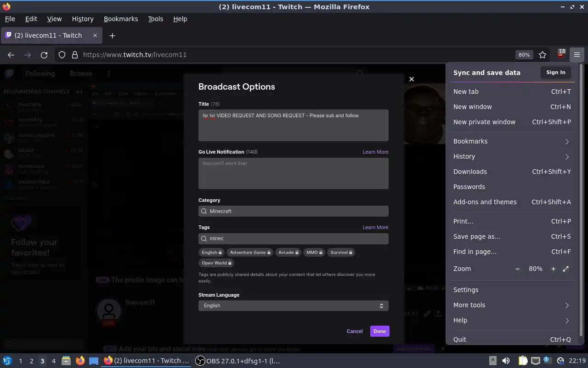This screenshot has width=588, height=368.
Task: Open a new tab with the plus button
Action: (x=112, y=35)
